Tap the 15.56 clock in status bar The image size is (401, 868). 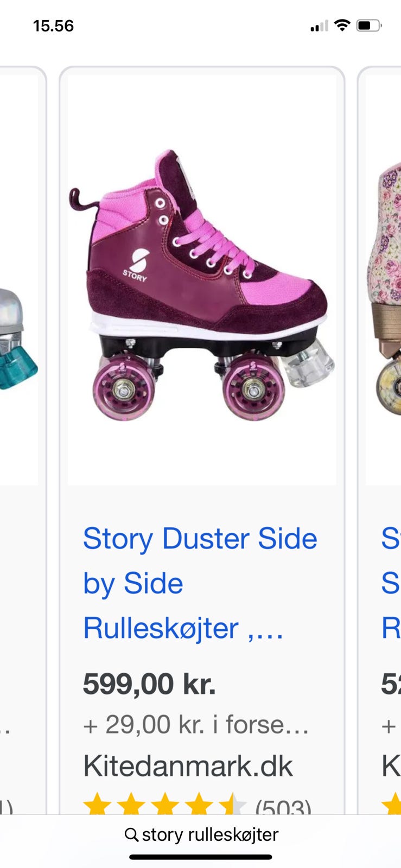tap(53, 26)
